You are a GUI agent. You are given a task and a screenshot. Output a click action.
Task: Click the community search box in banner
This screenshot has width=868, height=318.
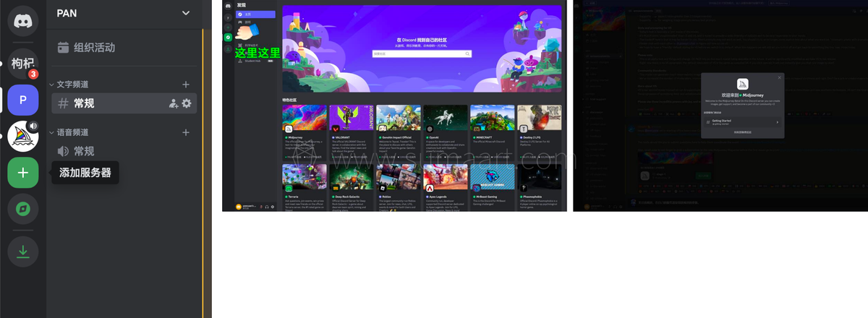tap(422, 53)
